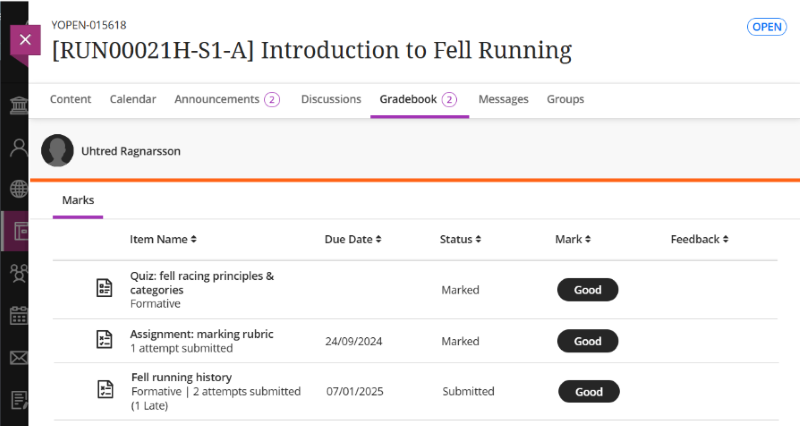Close the course panel with the X button
The width and height of the screenshot is (800, 426).
click(x=25, y=42)
